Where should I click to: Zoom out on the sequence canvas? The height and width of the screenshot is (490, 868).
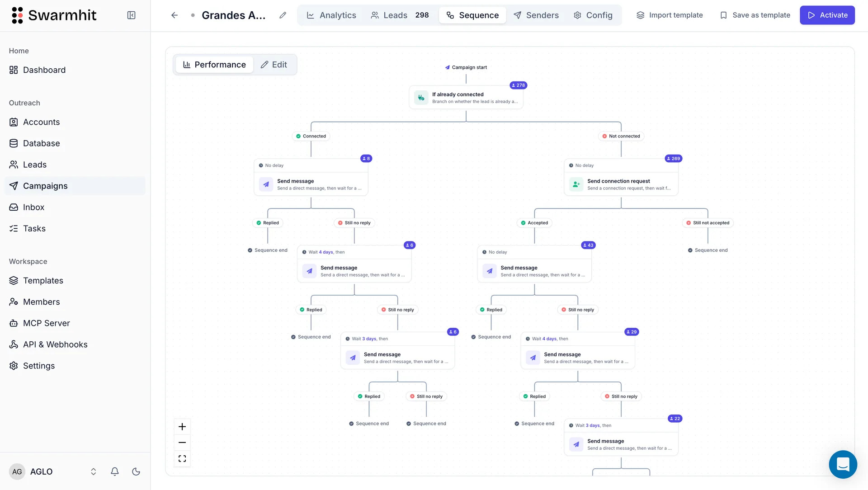(182, 443)
